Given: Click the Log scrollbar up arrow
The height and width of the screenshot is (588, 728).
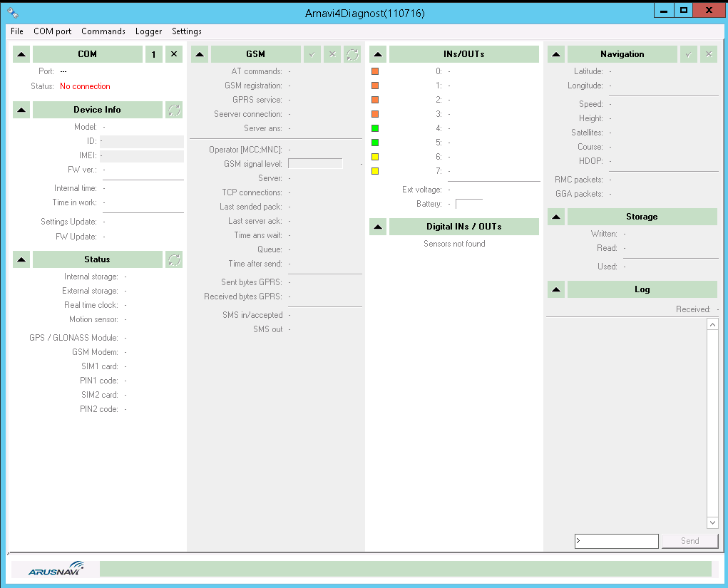Looking at the screenshot, I should pos(713,324).
